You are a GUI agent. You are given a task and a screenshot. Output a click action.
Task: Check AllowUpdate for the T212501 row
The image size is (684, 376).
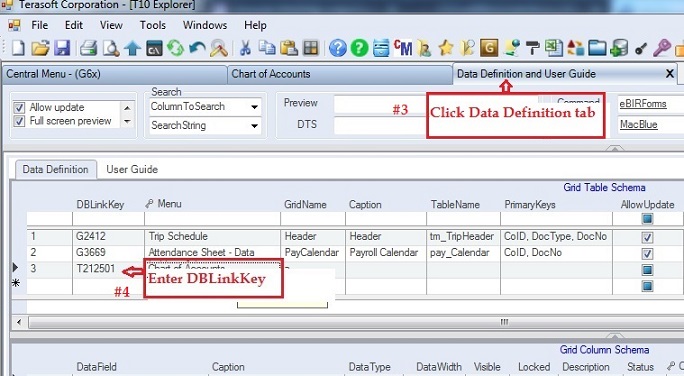pyautogui.click(x=647, y=270)
